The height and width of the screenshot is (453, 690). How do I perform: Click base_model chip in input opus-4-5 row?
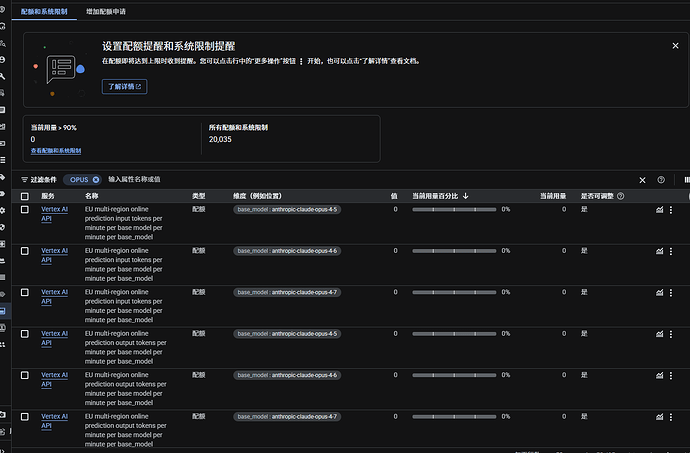point(287,210)
